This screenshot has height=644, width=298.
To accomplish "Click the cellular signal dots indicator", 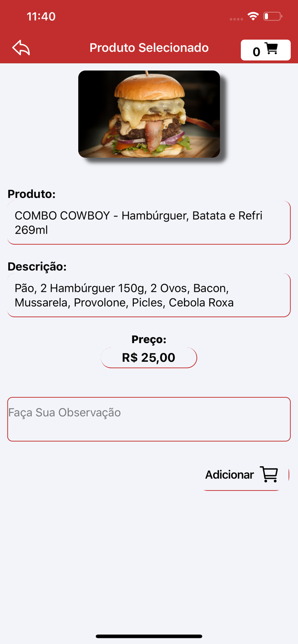I will [x=236, y=18].
